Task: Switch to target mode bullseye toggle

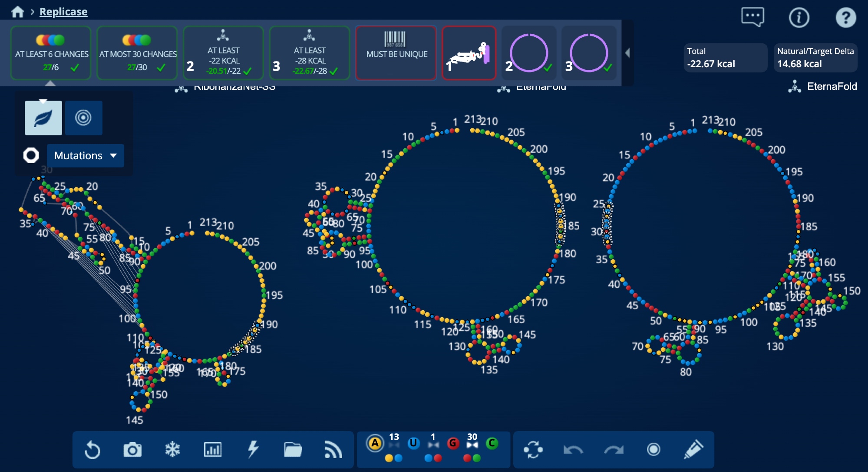Action: tap(83, 118)
